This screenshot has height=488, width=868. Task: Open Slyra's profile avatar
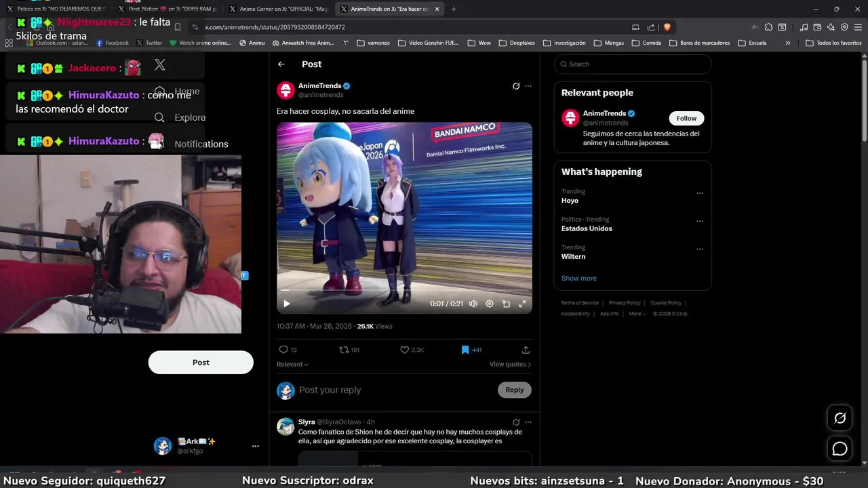285,426
